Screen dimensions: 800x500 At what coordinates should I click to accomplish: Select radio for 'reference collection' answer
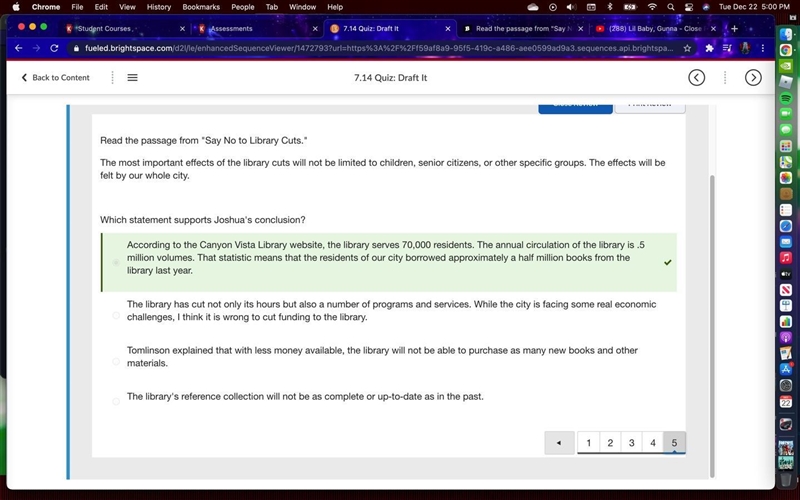click(x=116, y=402)
